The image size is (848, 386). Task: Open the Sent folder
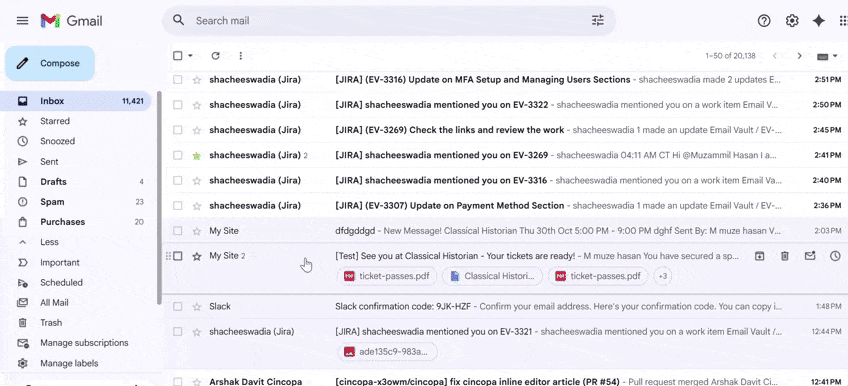click(77, 162)
